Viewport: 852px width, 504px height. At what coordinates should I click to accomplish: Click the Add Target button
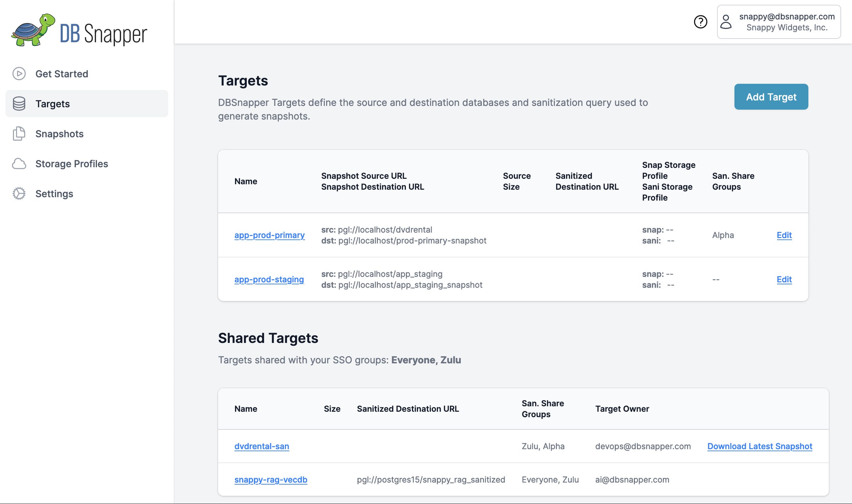click(x=771, y=97)
